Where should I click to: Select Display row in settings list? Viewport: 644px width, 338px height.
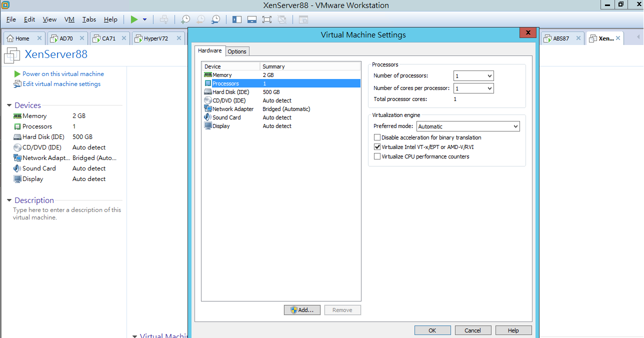pyautogui.click(x=281, y=126)
